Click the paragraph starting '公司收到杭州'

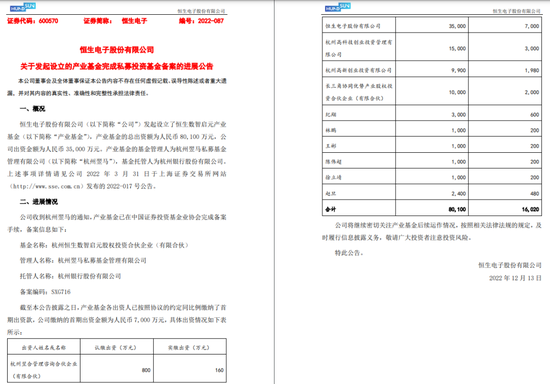pos(117,223)
